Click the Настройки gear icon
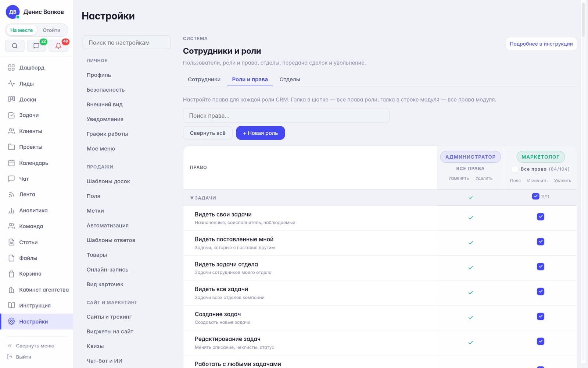The height and width of the screenshot is (368, 588). point(11,322)
